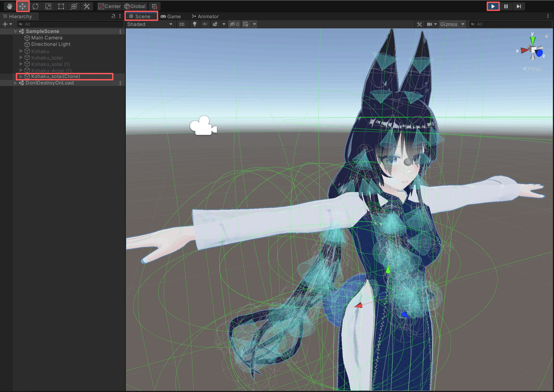The width and height of the screenshot is (554, 392).
Task: Open scene camera settings dropdown
Action: click(432, 24)
